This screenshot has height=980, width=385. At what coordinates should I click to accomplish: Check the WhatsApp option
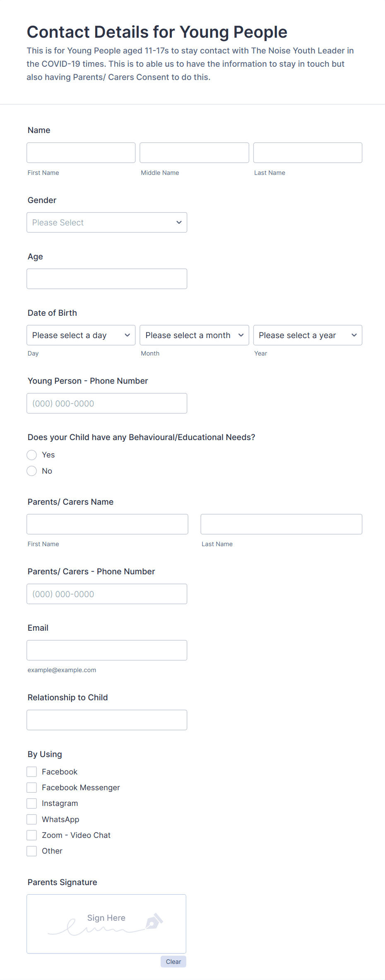31,819
